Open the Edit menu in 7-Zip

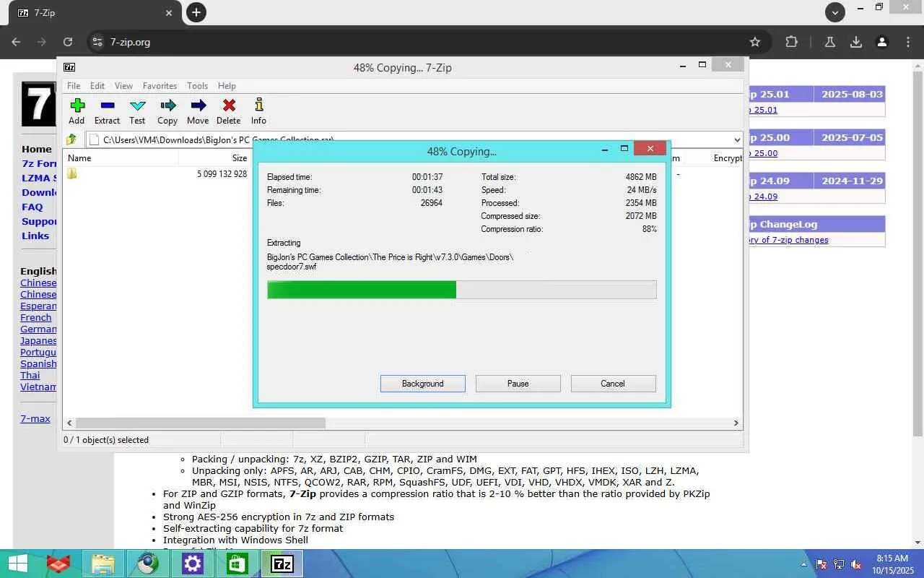[x=97, y=85]
